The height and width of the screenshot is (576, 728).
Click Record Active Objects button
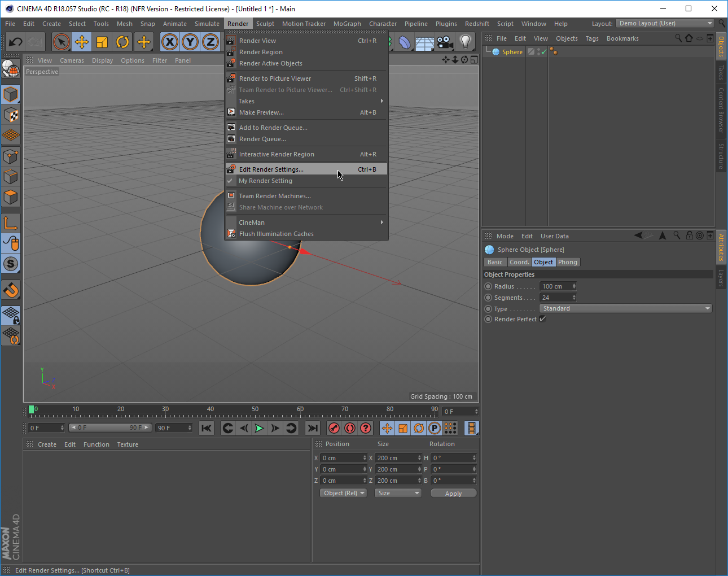[x=334, y=428]
